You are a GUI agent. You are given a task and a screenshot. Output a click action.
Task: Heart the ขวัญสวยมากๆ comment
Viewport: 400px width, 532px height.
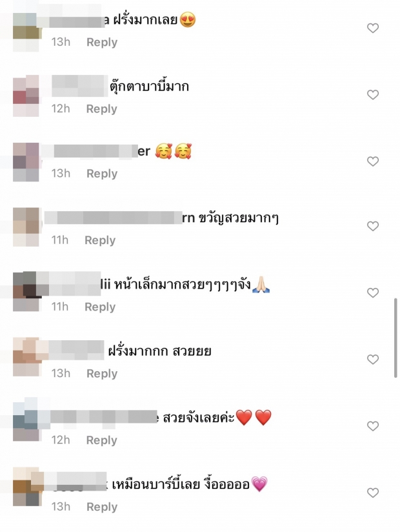point(373,226)
